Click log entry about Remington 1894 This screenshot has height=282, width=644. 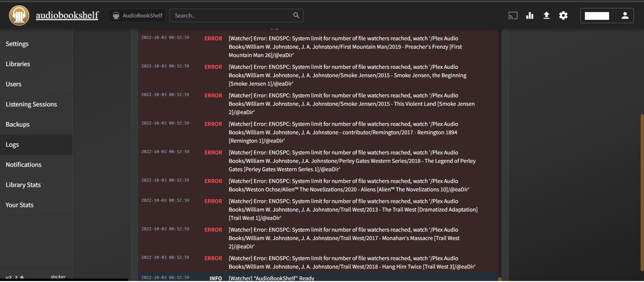point(318,132)
